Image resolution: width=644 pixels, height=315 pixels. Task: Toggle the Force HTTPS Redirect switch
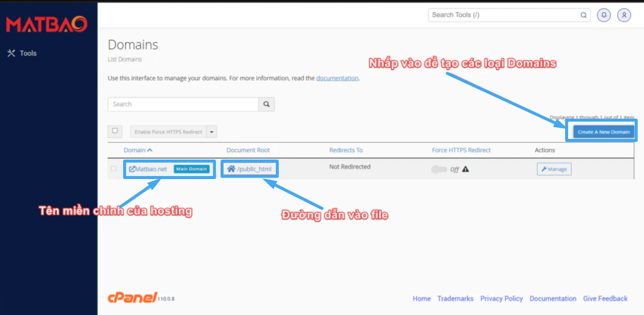click(439, 169)
